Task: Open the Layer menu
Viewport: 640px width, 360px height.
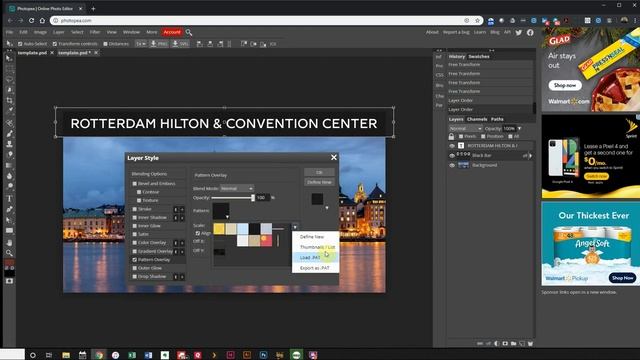Action: coord(58,32)
